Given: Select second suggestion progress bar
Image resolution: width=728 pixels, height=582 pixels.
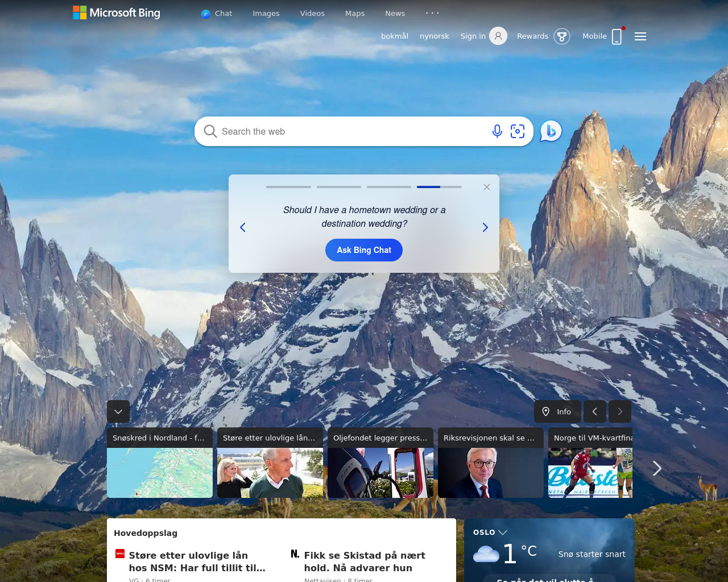Looking at the screenshot, I should click(339, 186).
